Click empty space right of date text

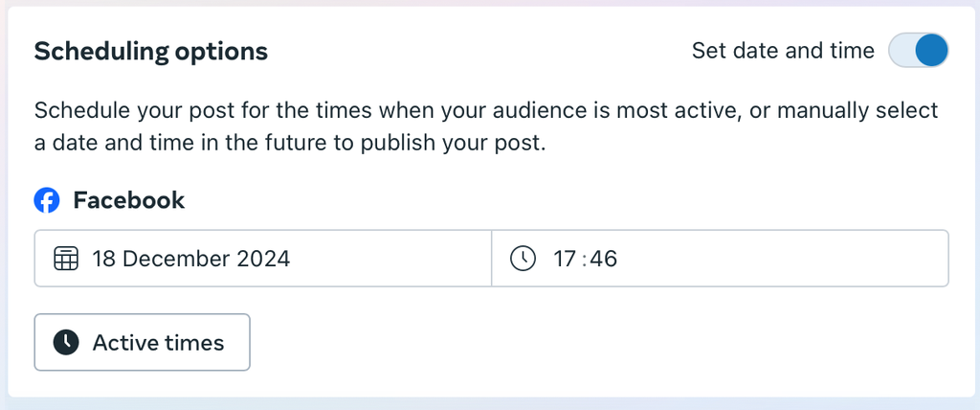392,259
